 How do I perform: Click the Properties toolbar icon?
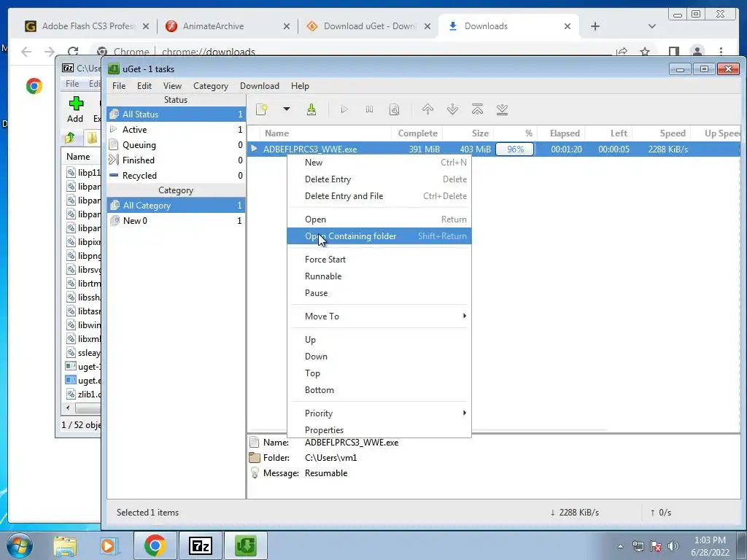394,109
